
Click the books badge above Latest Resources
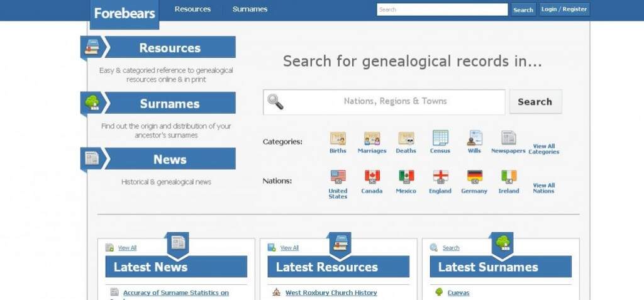point(340,243)
